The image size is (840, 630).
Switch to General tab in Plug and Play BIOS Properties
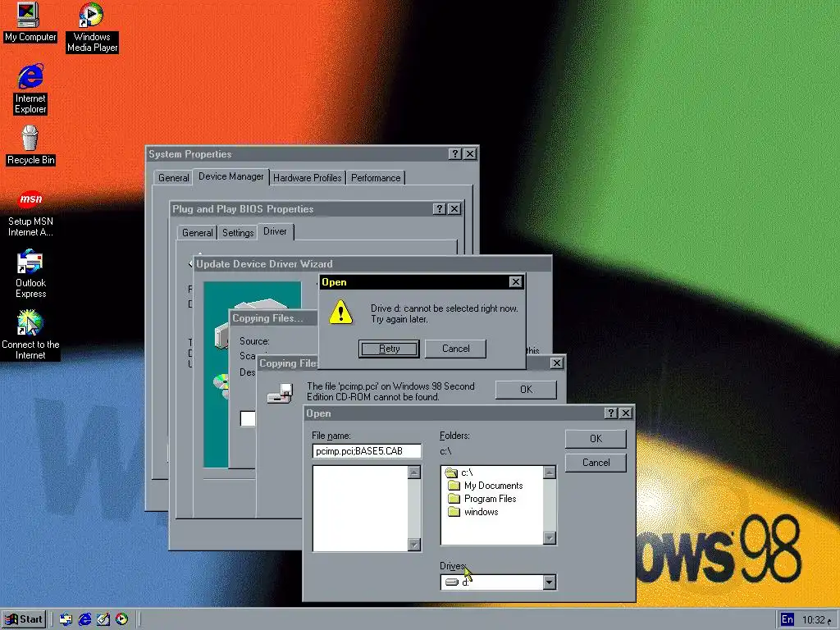point(197,232)
